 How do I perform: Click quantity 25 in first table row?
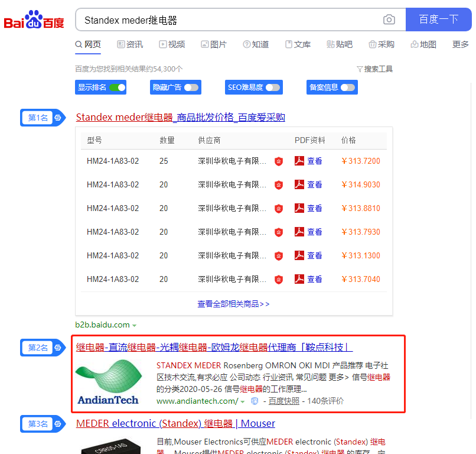tap(164, 161)
